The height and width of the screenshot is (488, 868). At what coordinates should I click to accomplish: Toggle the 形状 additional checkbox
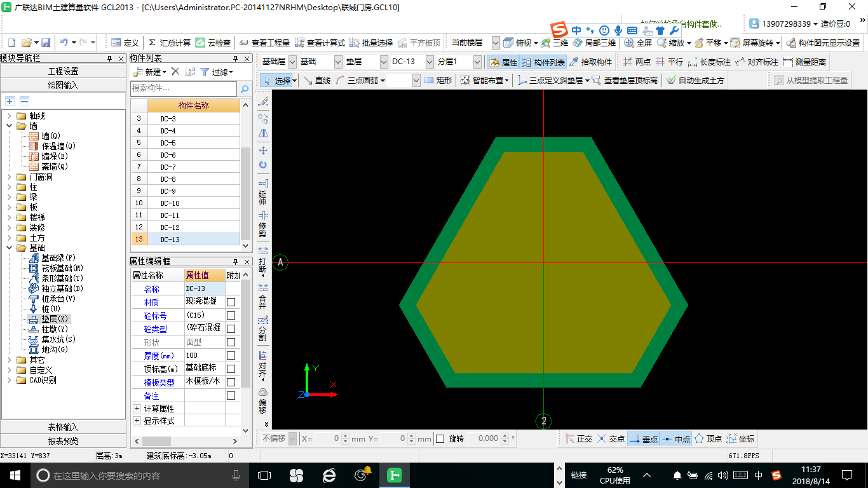[231, 342]
